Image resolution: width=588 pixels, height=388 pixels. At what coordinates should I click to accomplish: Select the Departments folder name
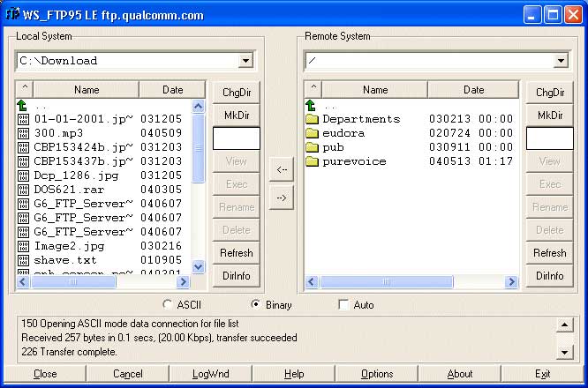coord(361,119)
